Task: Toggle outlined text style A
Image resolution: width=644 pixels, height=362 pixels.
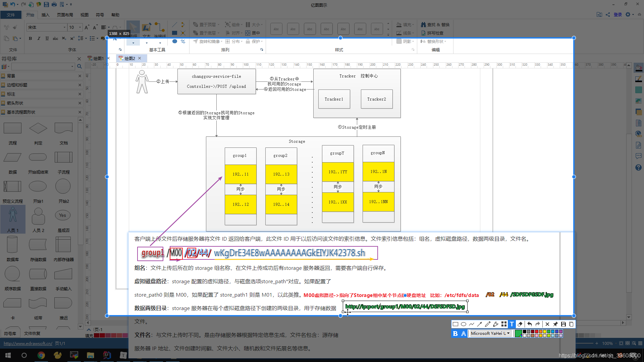Action: coord(464,334)
